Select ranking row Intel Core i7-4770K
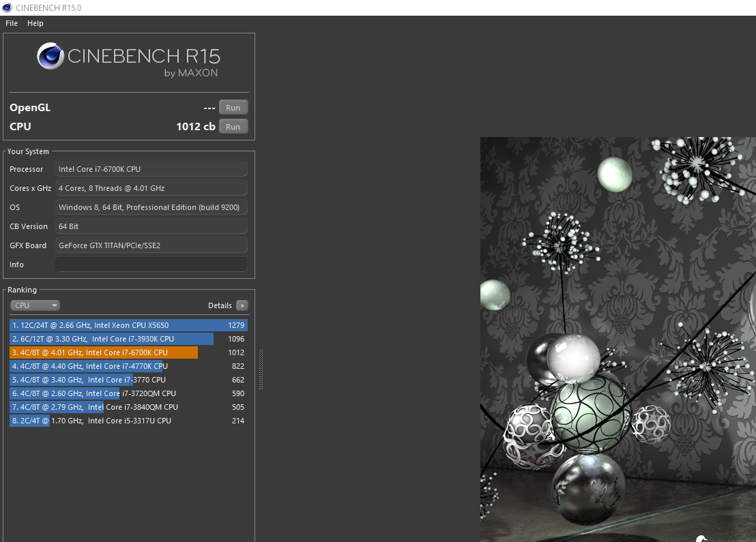This screenshot has height=542, width=756. click(128, 366)
